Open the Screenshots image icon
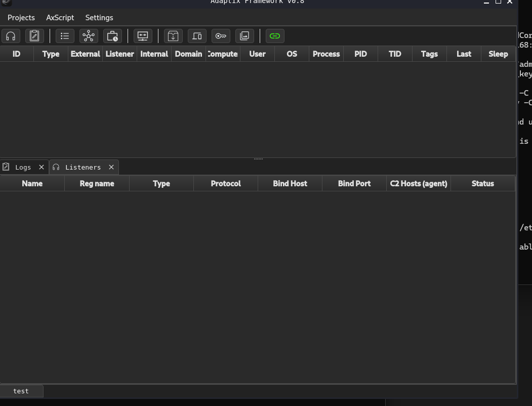 pyautogui.click(x=244, y=36)
